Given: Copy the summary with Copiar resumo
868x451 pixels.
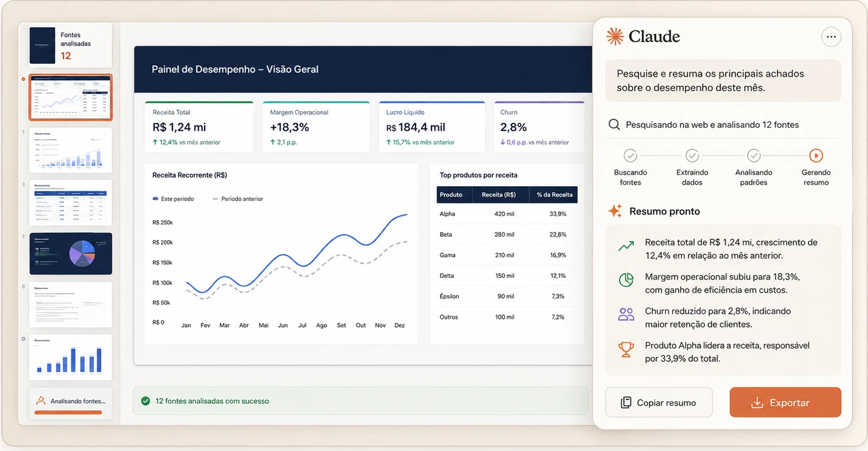Looking at the screenshot, I should [659, 403].
